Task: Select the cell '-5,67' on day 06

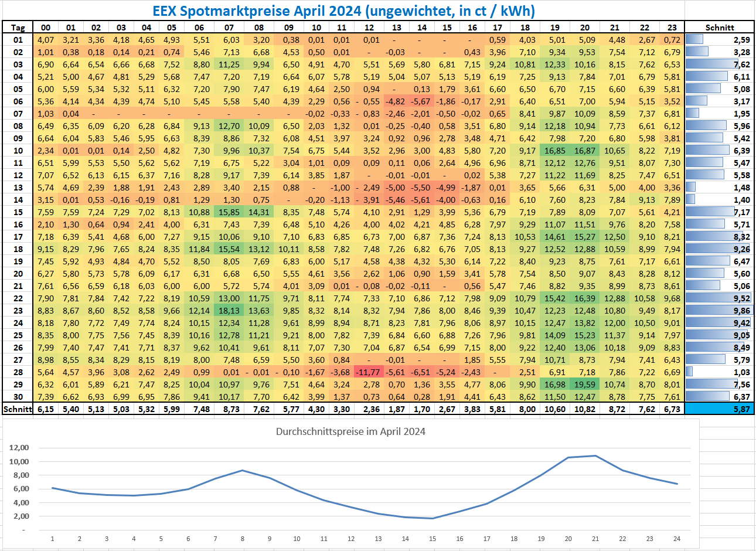Action: coord(422,101)
